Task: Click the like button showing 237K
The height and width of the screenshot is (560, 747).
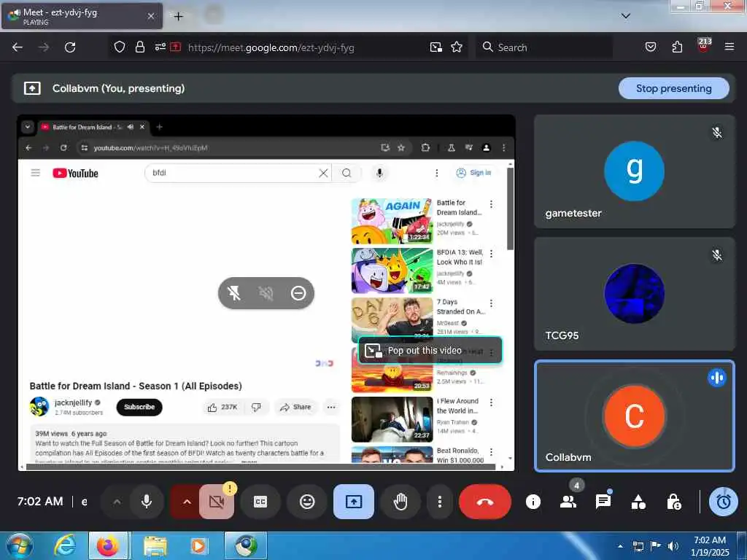Action: pos(222,407)
